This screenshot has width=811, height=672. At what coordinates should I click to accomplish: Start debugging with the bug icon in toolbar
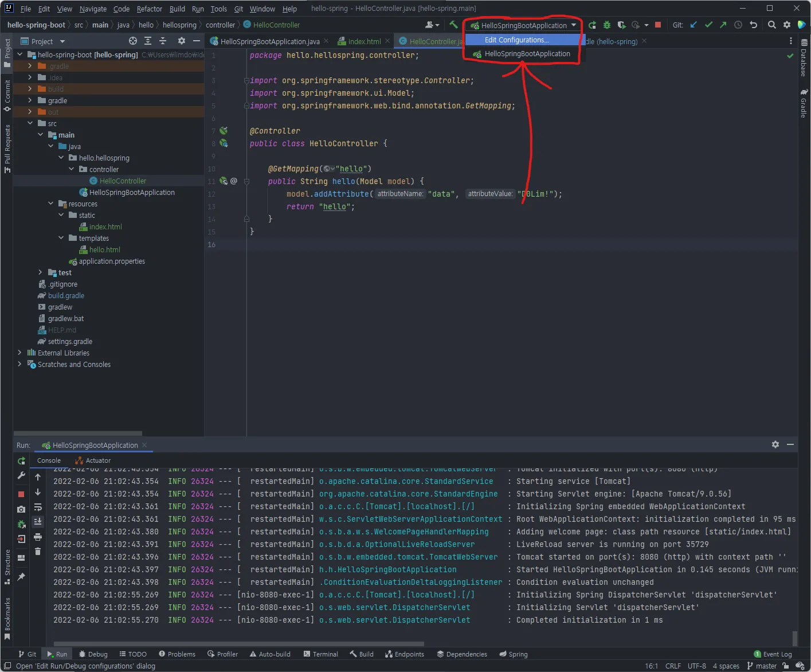pos(606,25)
